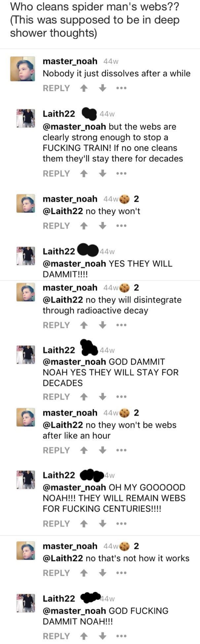Open master_noah's avatar on top comment
This screenshot has width=200, height=644.
(22, 69)
